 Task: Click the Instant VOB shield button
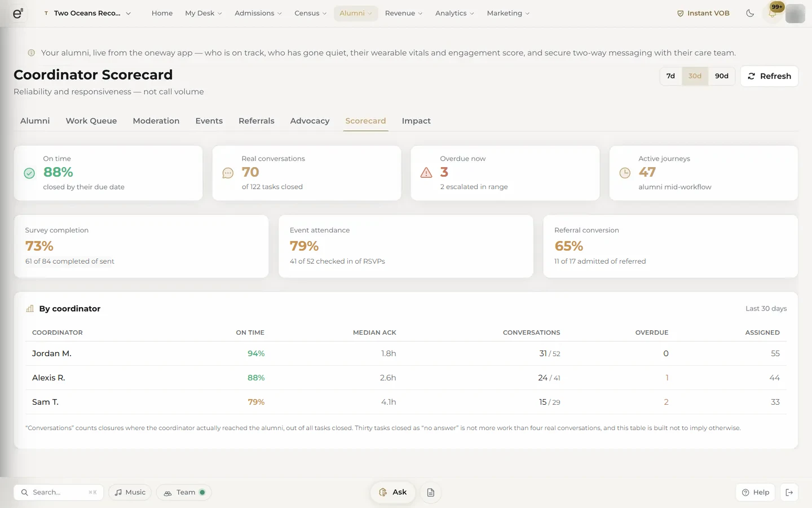(x=703, y=13)
